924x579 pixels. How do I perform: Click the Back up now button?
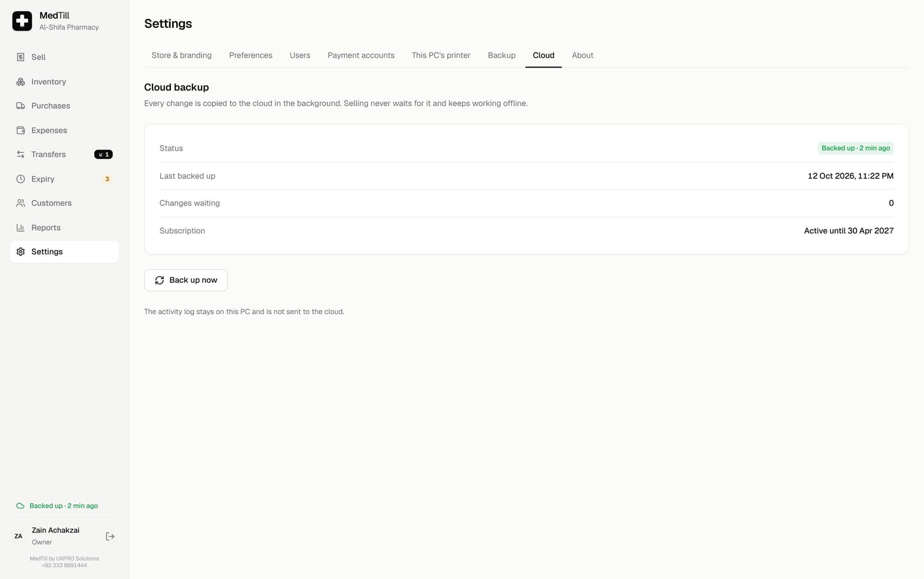coord(186,281)
